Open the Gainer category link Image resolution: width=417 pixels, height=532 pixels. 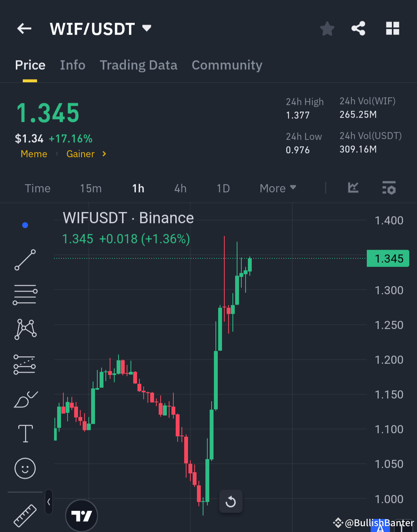[80, 154]
